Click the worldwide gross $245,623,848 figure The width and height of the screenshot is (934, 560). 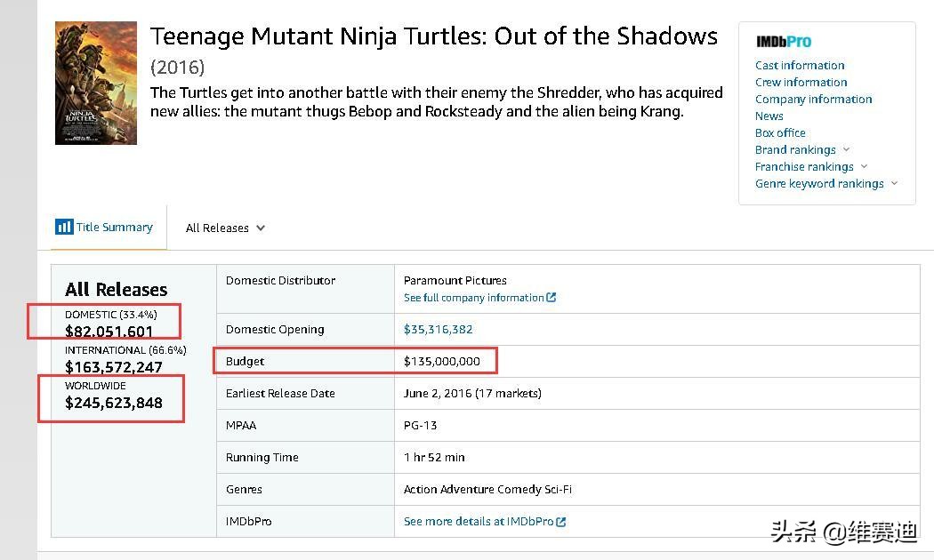(x=114, y=403)
